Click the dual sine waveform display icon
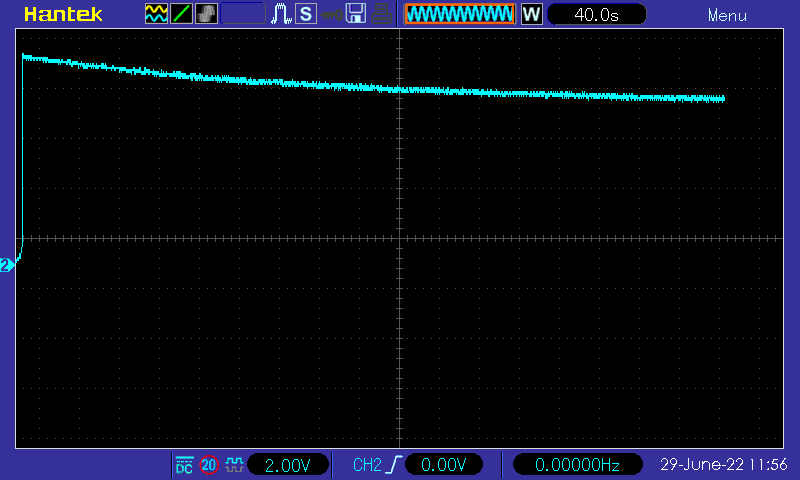The image size is (800, 480). (x=156, y=14)
